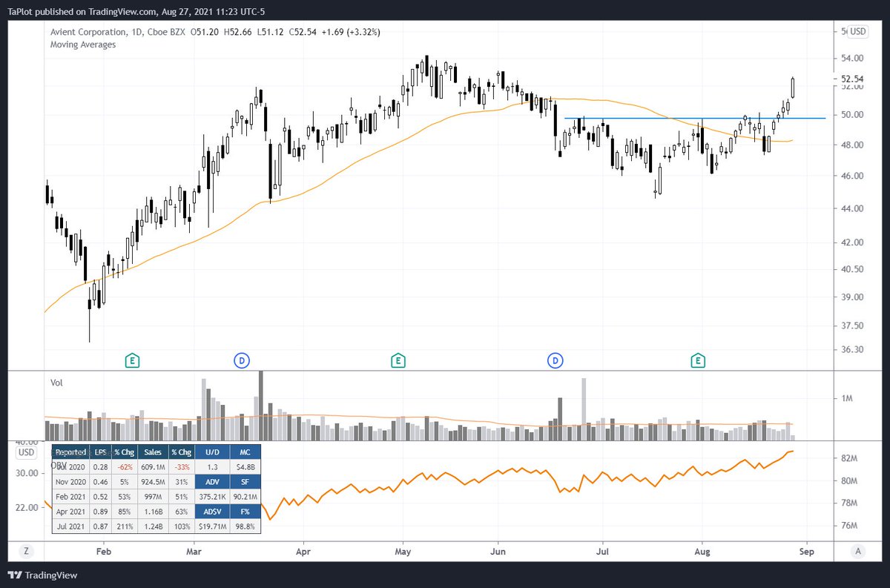Click the -62% EPS change cell
This screenshot has height=588, width=890.
[x=124, y=466]
